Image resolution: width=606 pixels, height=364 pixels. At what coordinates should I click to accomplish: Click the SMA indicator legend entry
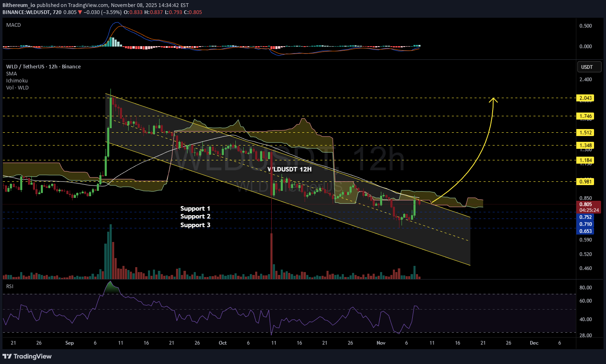[12, 74]
